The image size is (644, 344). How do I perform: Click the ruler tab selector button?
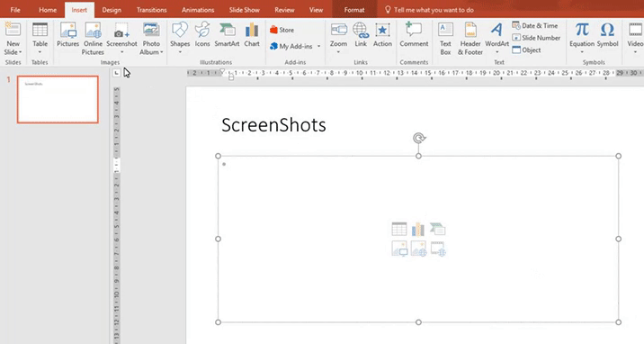pos(117,73)
